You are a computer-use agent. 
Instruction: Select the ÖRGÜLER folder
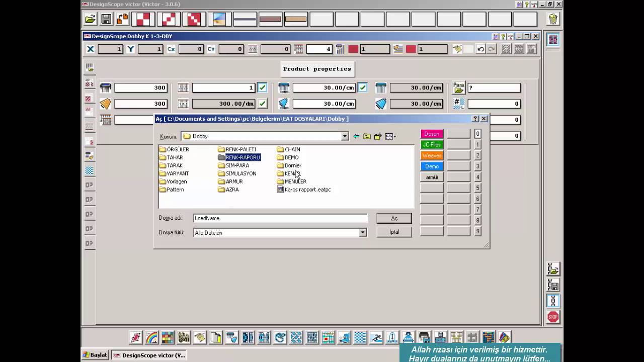tap(174, 149)
